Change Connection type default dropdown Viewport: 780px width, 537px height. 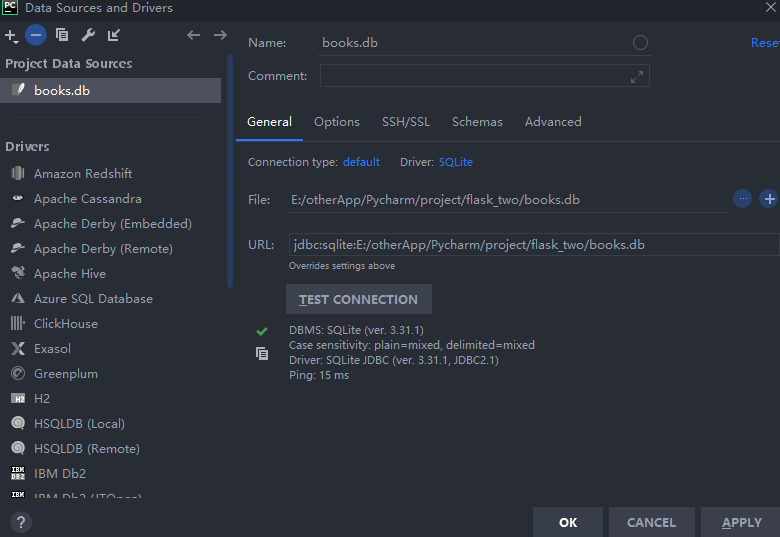[x=361, y=162]
